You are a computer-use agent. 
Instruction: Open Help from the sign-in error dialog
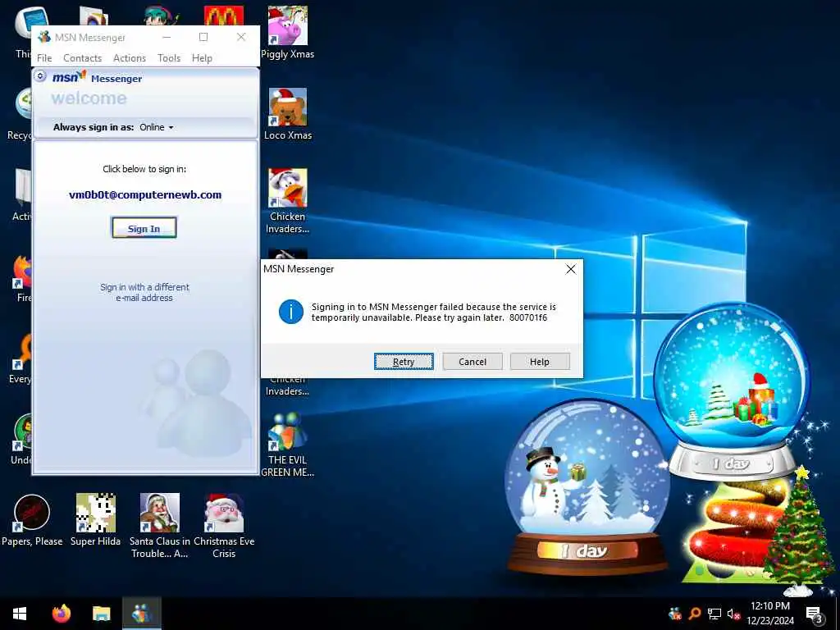point(540,362)
